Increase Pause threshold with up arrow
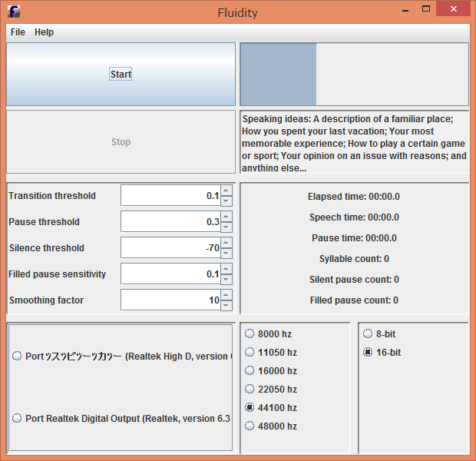The image size is (476, 461). (x=226, y=217)
